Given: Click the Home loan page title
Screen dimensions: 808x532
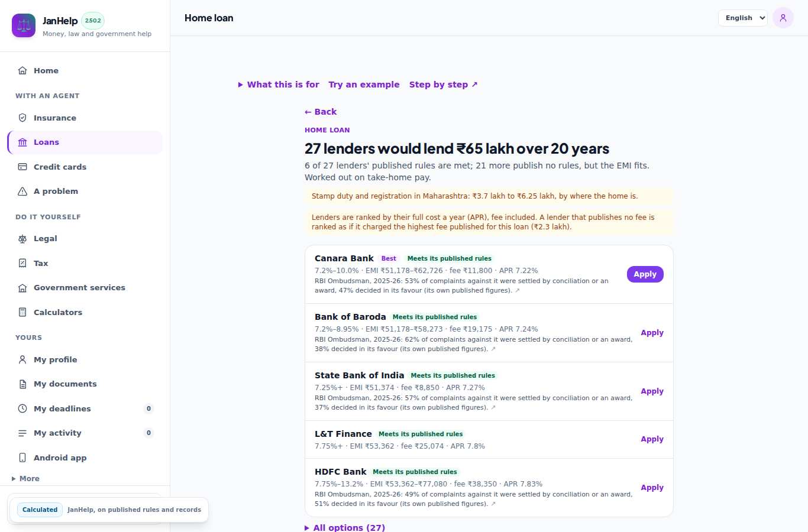Looking at the screenshot, I should (209, 18).
